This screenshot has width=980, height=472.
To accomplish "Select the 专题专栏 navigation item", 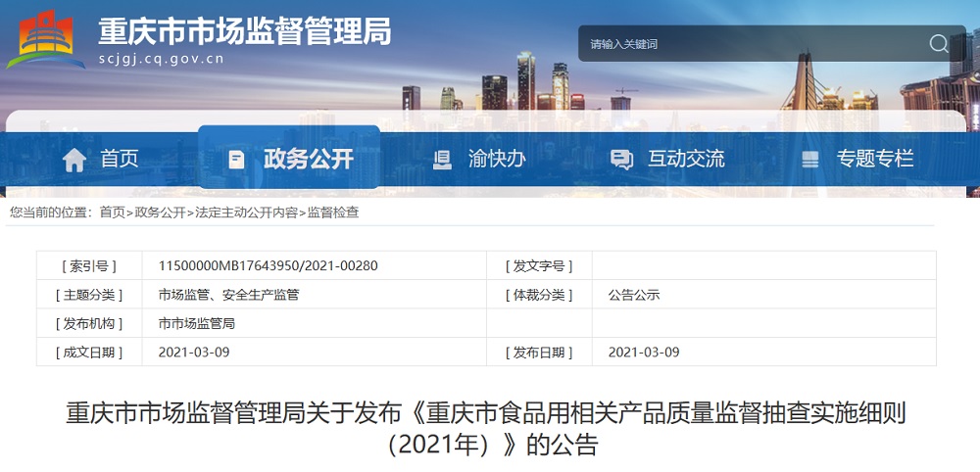I will click(874, 159).
